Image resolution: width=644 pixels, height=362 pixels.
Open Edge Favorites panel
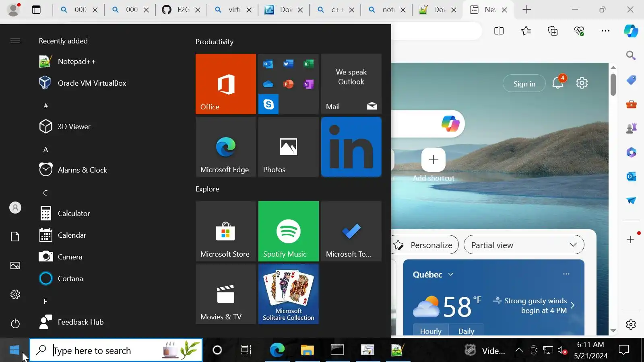[526, 31]
